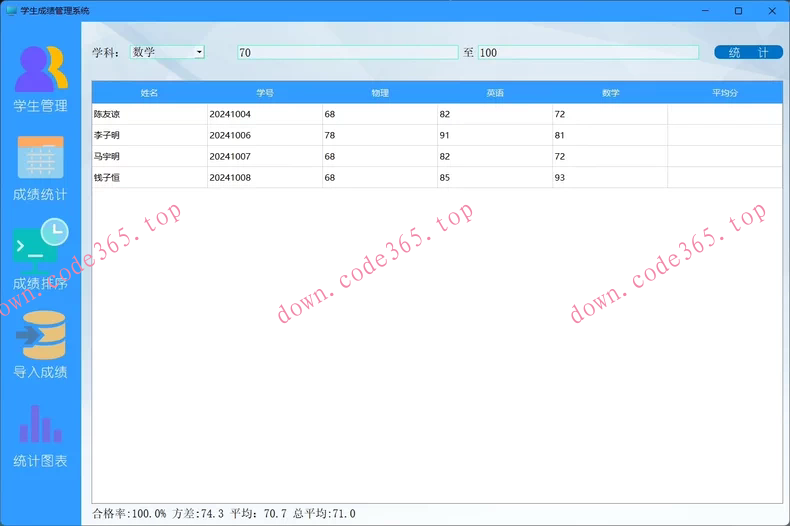Click the 数学 column header
The width and height of the screenshot is (790, 526).
610,93
